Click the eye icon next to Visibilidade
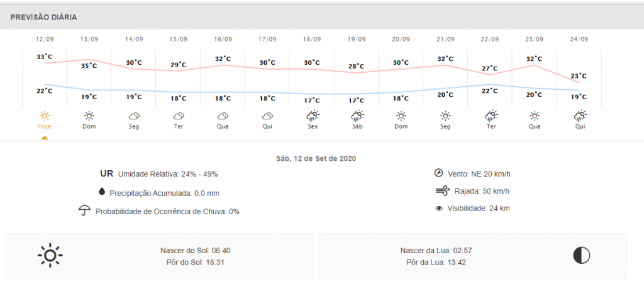The image size is (644, 289). [439, 208]
